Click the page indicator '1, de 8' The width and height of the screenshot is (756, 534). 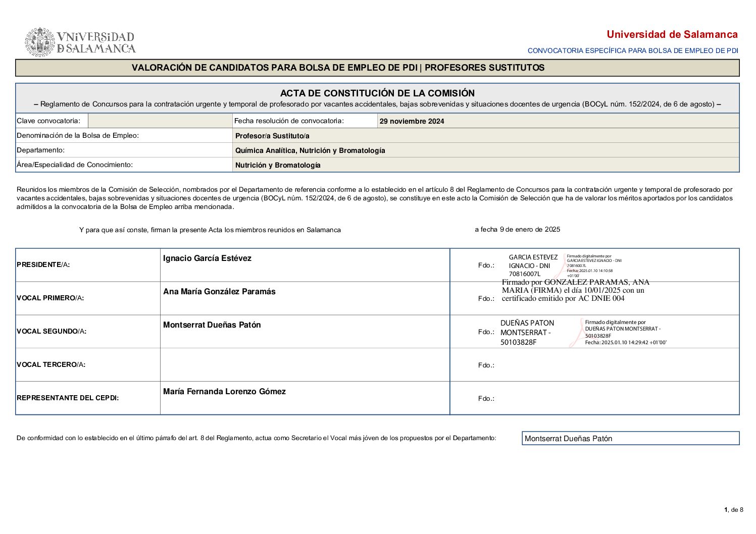click(x=734, y=509)
